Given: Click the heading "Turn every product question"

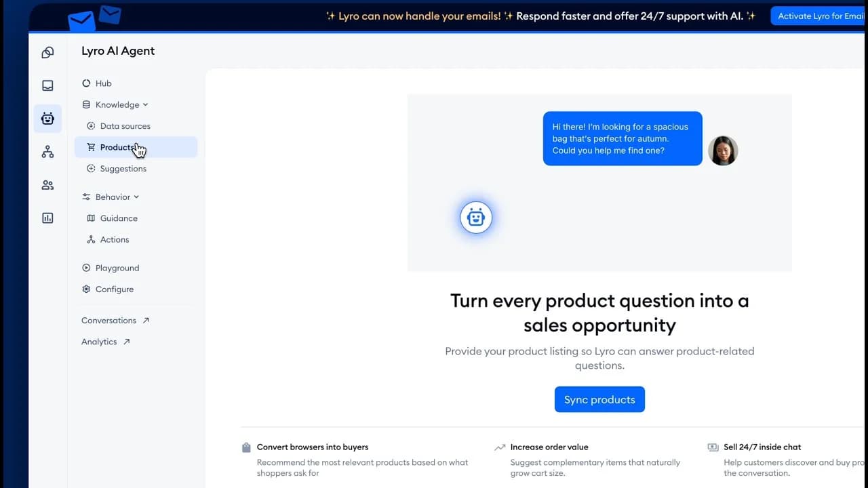Looking at the screenshot, I should click(599, 312).
